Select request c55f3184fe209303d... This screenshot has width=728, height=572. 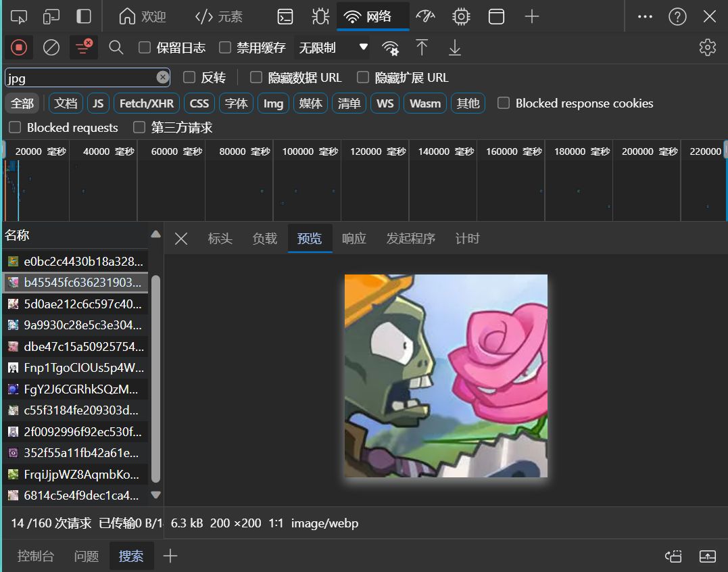pos(76,410)
